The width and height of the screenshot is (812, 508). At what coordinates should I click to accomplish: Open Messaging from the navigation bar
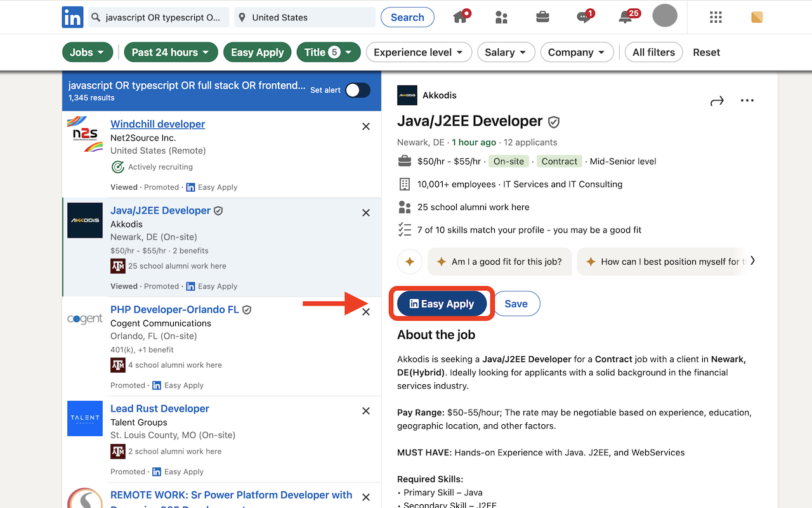583,17
